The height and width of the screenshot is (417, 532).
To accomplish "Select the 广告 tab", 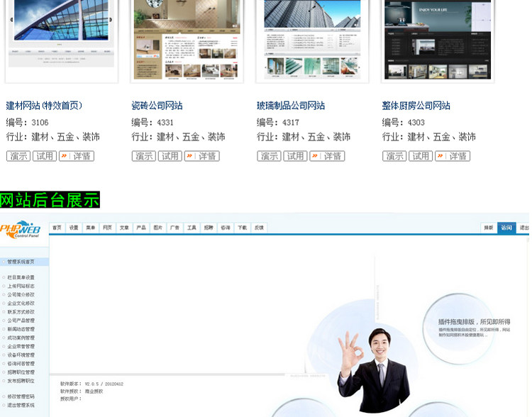I will [x=174, y=228].
